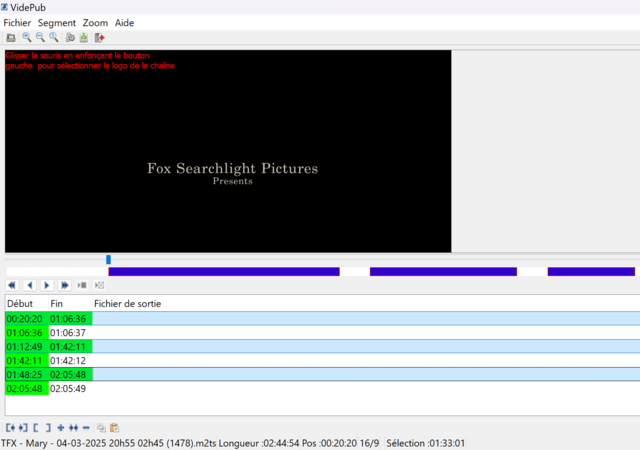640x450 pixels.
Task: Click the first purple timeline segment
Action: click(x=224, y=272)
